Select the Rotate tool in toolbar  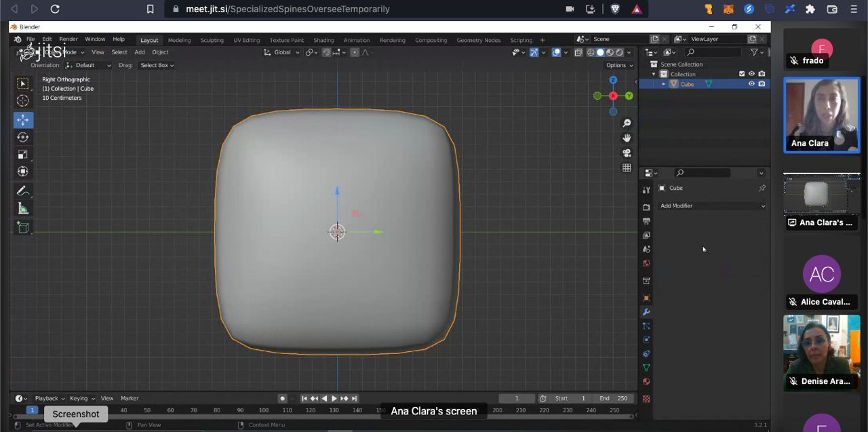click(x=22, y=137)
